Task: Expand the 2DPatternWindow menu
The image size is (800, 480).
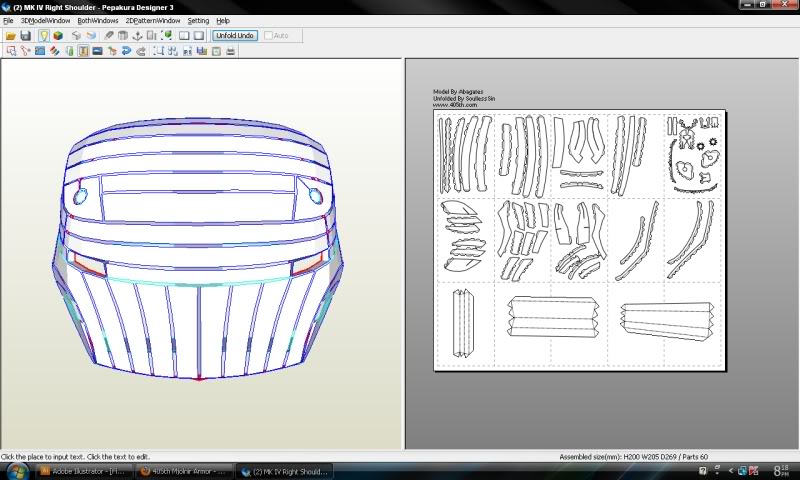Action: 153,20
